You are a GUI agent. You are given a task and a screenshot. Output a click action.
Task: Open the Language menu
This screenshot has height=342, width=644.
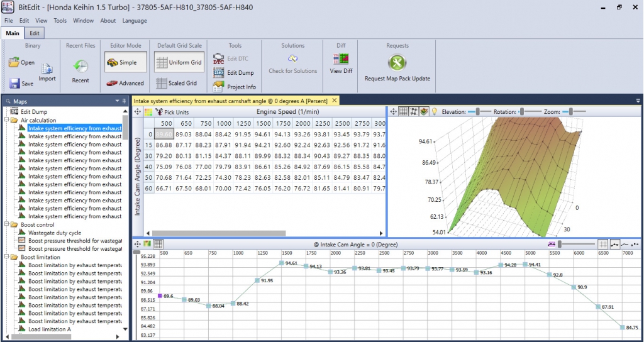click(135, 21)
